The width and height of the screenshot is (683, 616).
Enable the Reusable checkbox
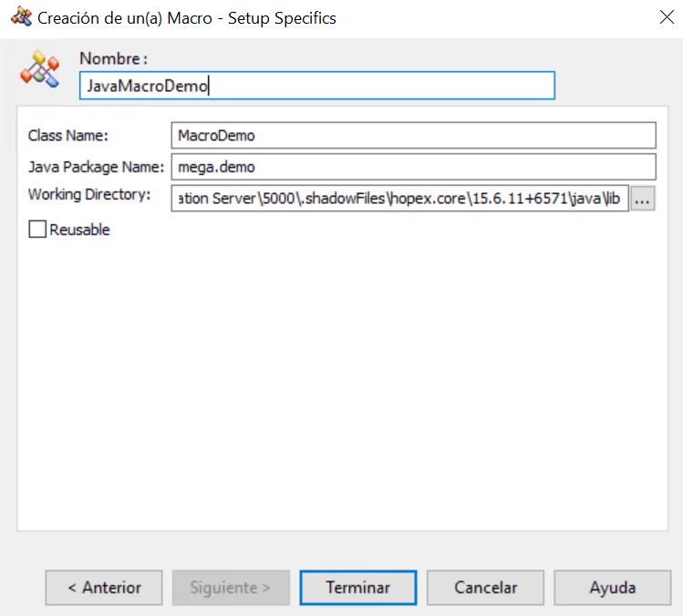point(37,229)
